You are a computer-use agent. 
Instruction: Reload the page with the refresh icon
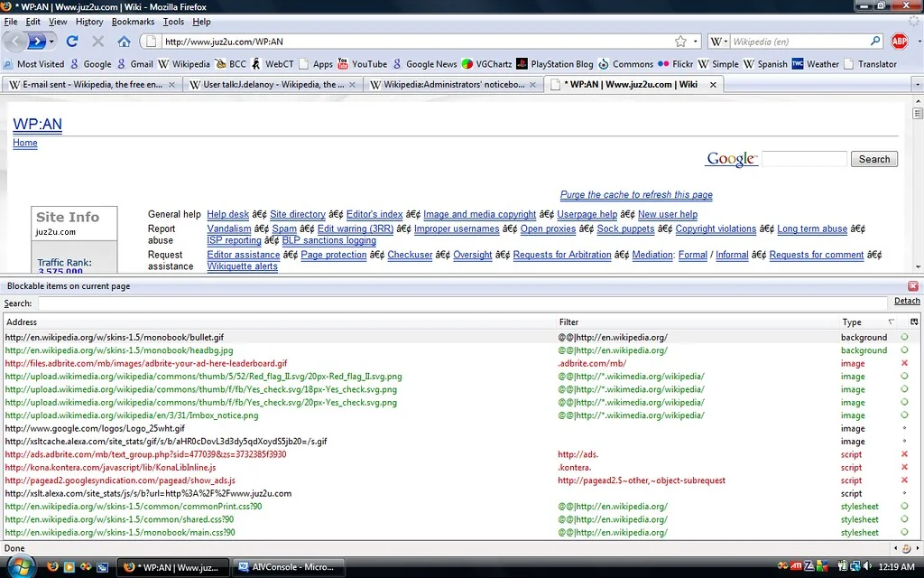[x=72, y=42]
